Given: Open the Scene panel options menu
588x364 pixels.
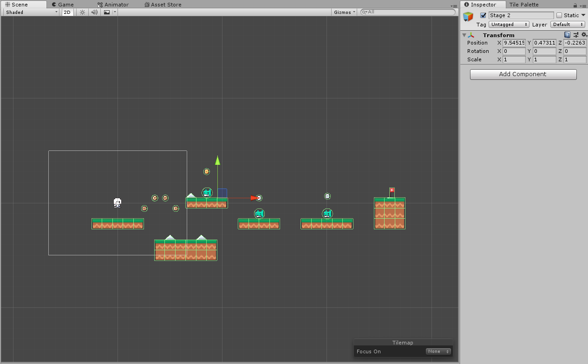Looking at the screenshot, I should click(x=454, y=6).
